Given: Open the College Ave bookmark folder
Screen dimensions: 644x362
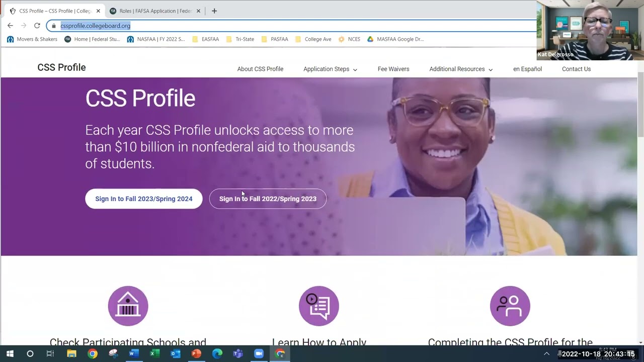Looking at the screenshot, I should point(313,39).
